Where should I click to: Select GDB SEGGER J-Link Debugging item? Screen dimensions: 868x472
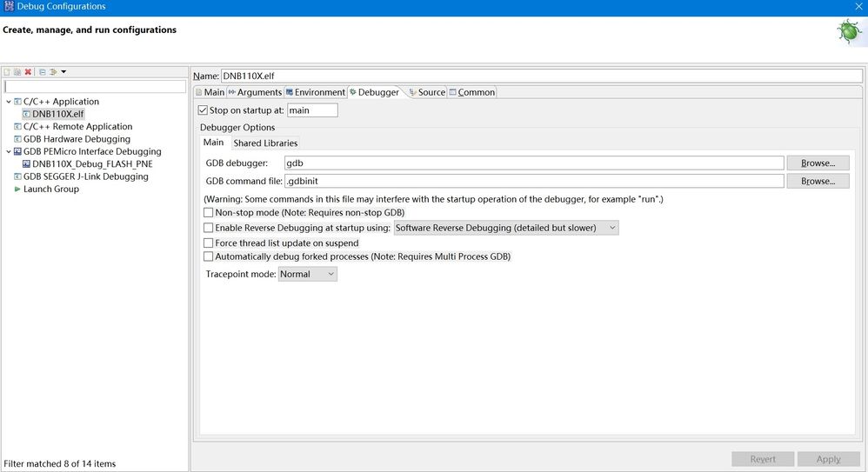pyautogui.click(x=85, y=176)
